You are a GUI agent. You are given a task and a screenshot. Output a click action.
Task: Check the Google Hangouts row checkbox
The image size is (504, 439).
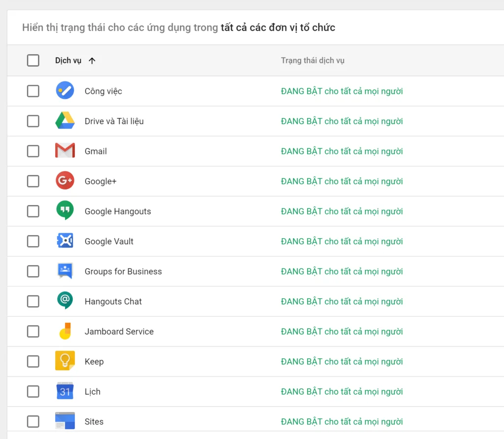pyautogui.click(x=33, y=211)
